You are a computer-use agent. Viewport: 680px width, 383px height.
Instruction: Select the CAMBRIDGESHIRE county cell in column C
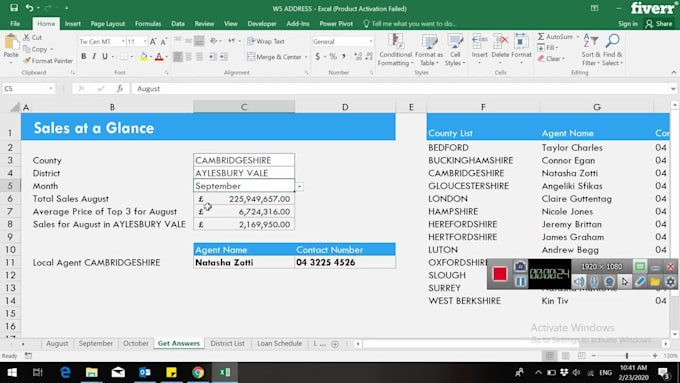tap(244, 160)
